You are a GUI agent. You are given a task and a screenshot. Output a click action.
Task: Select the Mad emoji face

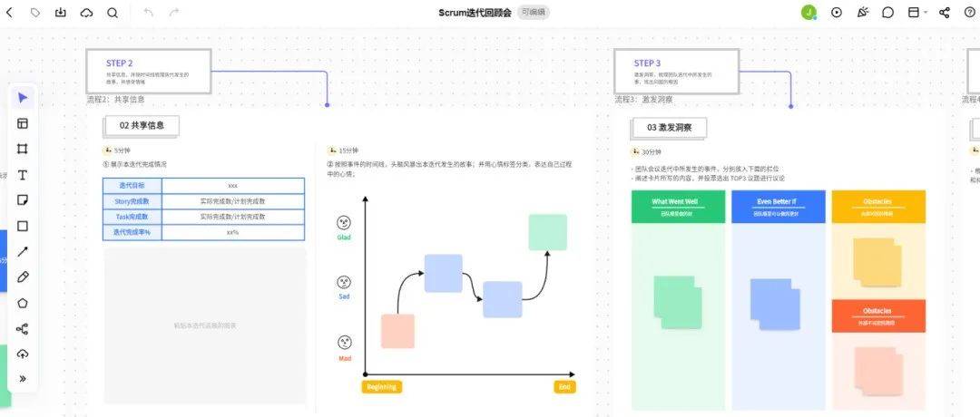tap(345, 342)
